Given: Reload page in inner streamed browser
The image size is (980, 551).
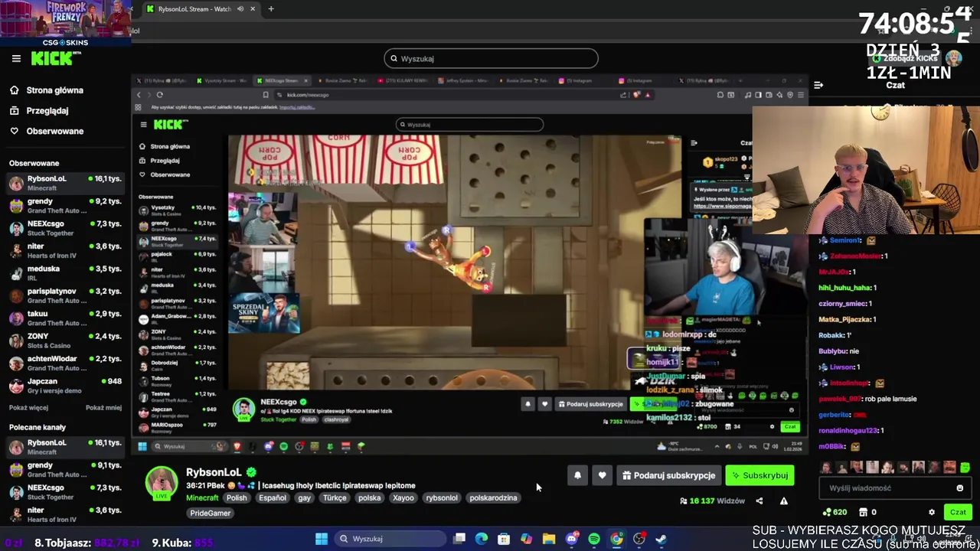Looking at the screenshot, I should coord(159,95).
